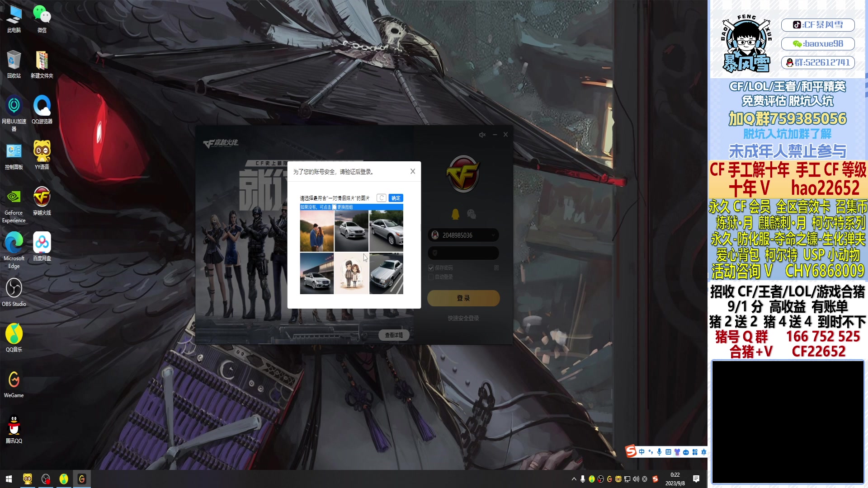Click the Sogou input logo on the toolbar
Image resolution: width=868 pixels, height=488 pixels.
(631, 451)
